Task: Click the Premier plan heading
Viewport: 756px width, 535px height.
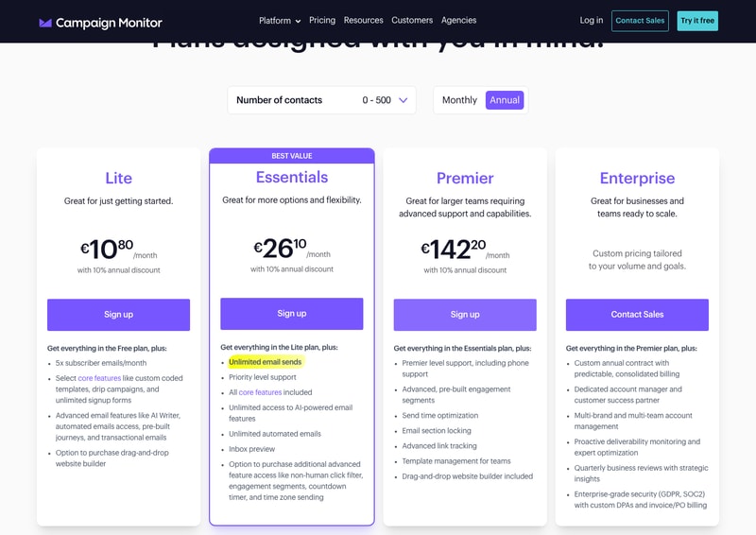Action: tap(465, 178)
